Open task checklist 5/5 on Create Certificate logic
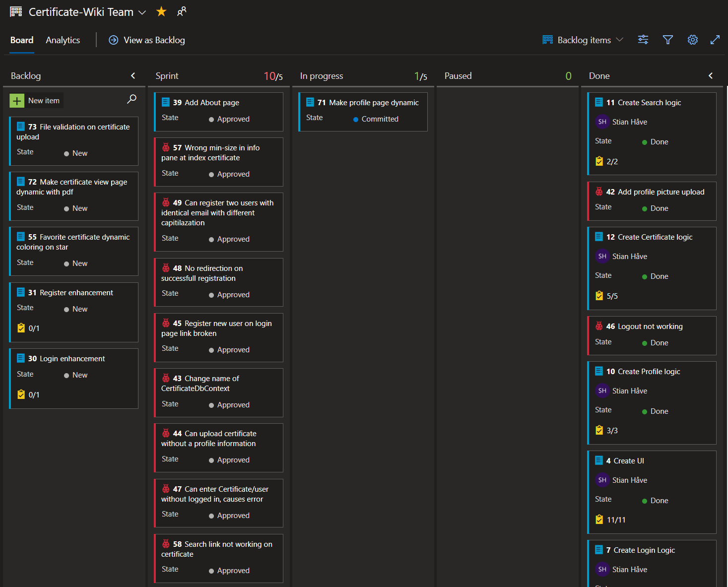 pos(606,296)
